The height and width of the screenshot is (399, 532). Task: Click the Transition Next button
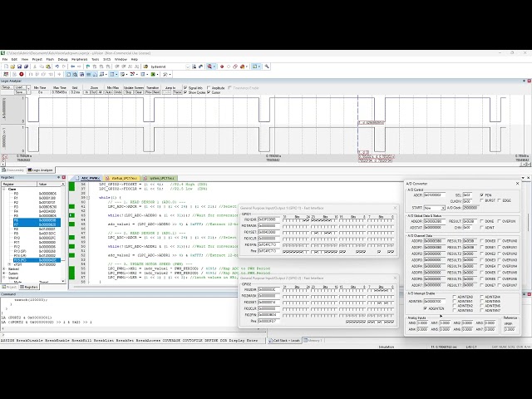pos(156,92)
